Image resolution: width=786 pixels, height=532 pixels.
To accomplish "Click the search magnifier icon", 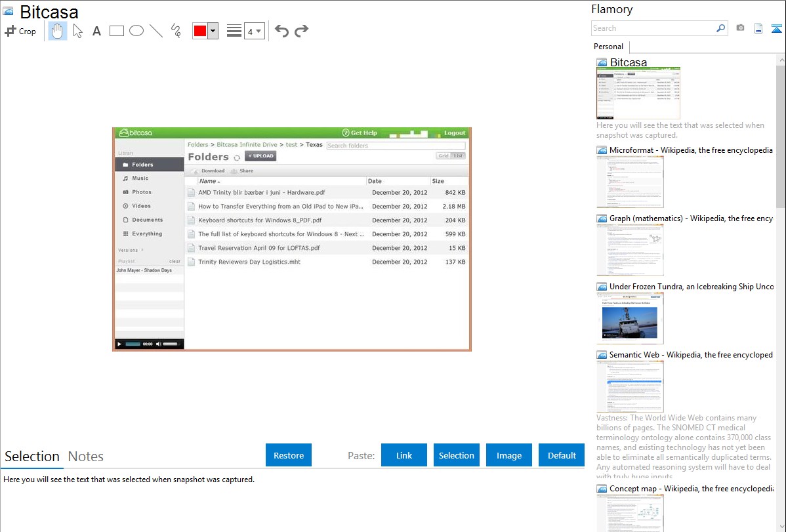I will pyautogui.click(x=721, y=28).
